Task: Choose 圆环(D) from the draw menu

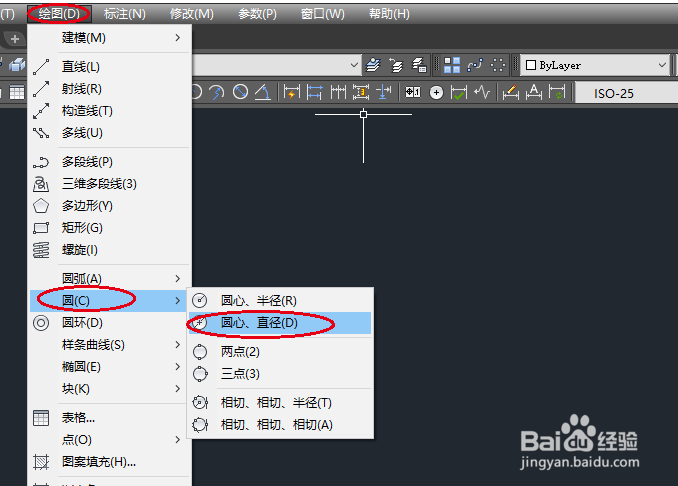Action: click(x=110, y=323)
